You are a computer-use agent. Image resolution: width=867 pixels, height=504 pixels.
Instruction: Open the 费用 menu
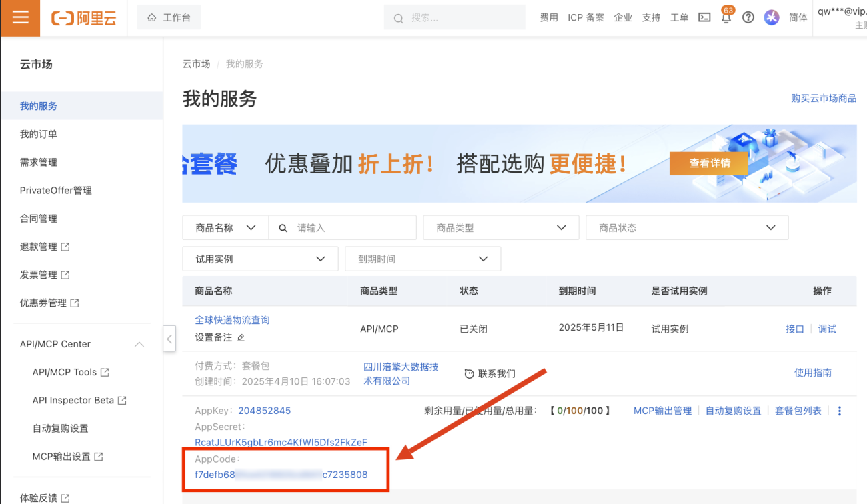click(549, 18)
